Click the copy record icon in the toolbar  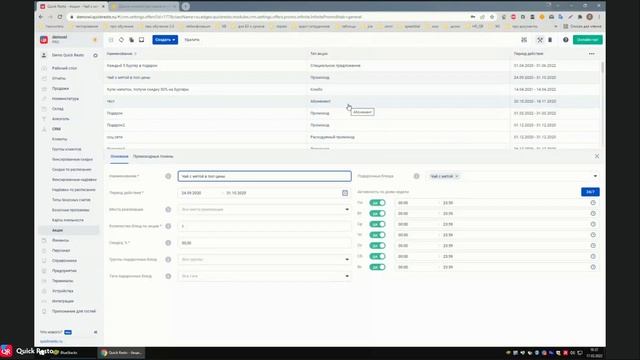[x=131, y=40]
